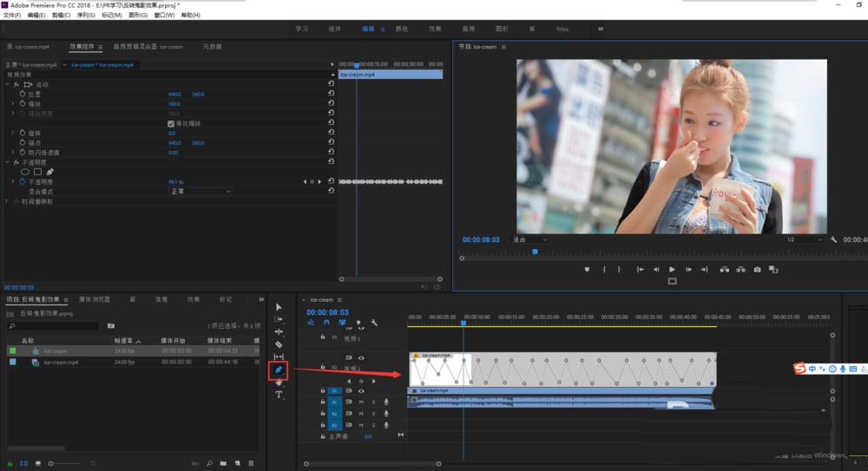Viewport: 868px width, 471px height.
Task: Click the ellipse mask tool under Opacity
Action: (25, 172)
